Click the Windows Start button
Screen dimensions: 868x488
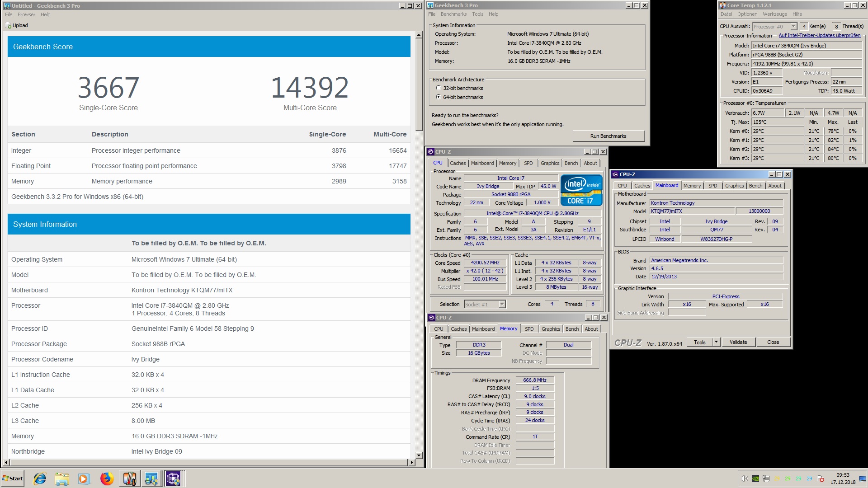tap(13, 479)
